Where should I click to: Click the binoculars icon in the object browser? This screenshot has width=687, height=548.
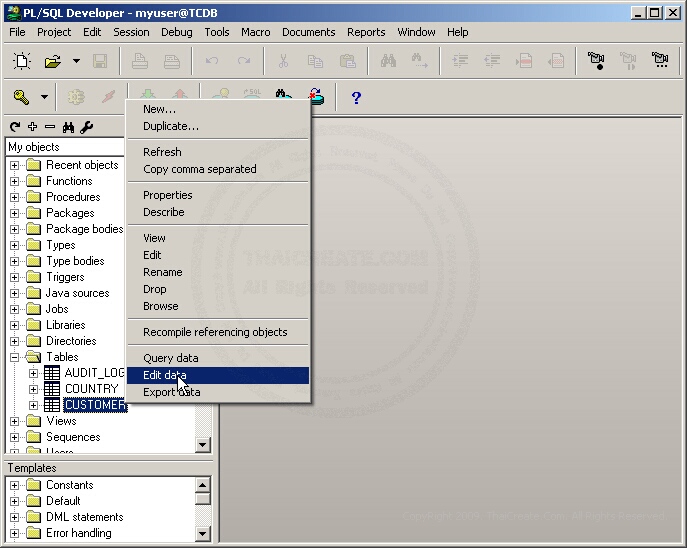coord(68,127)
